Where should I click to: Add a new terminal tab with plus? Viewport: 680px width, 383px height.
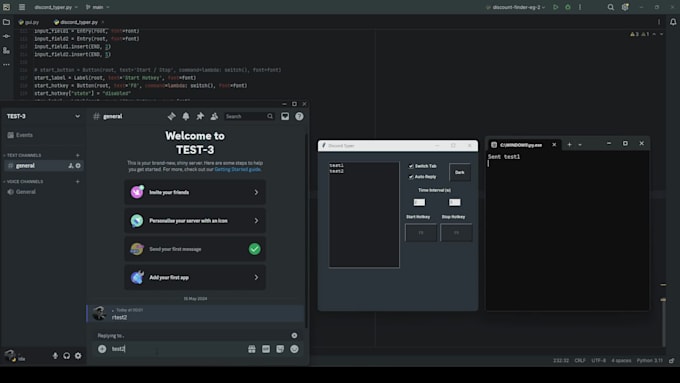[569, 145]
